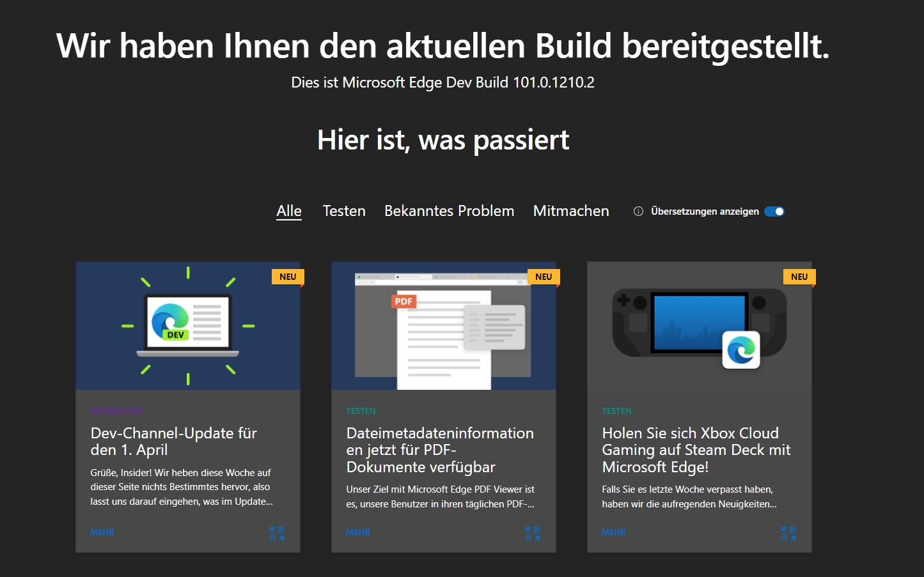Click NEU badge on PDF metadata card
The height and width of the screenshot is (577, 924).
(544, 277)
